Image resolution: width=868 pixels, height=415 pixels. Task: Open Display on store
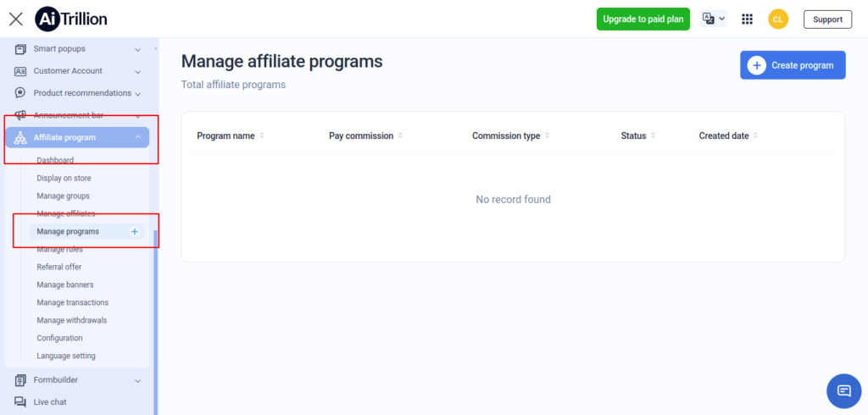click(x=64, y=178)
